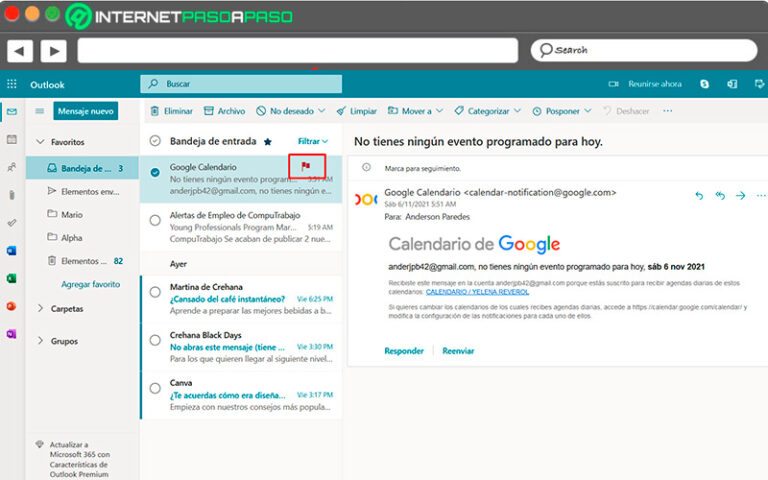Select the Canva message circle
This screenshot has height=480, width=768.
click(155, 388)
